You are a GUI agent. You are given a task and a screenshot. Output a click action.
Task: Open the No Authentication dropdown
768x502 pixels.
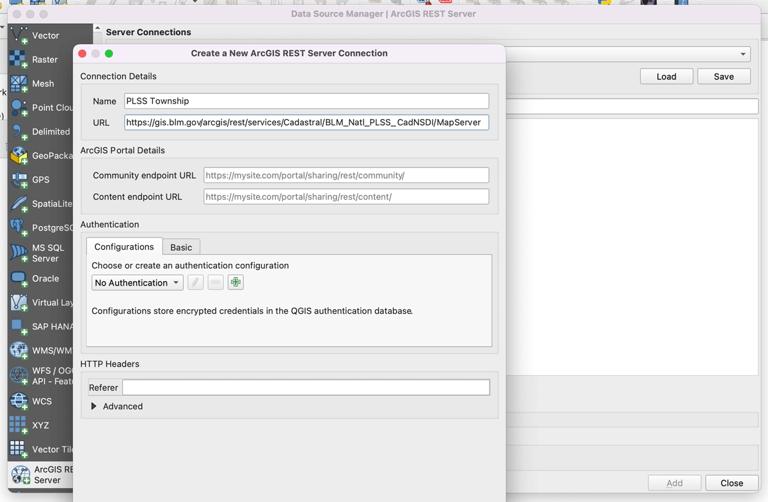click(x=137, y=283)
